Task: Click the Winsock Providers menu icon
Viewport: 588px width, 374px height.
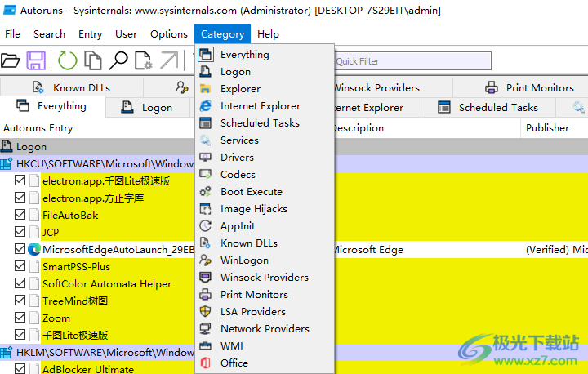Action: (x=205, y=277)
